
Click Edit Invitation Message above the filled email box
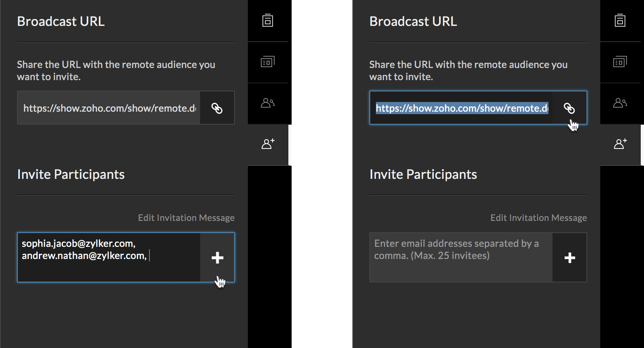[186, 218]
